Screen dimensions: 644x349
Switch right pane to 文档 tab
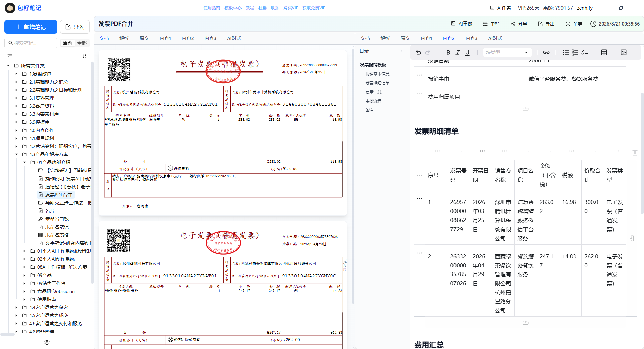click(x=365, y=38)
